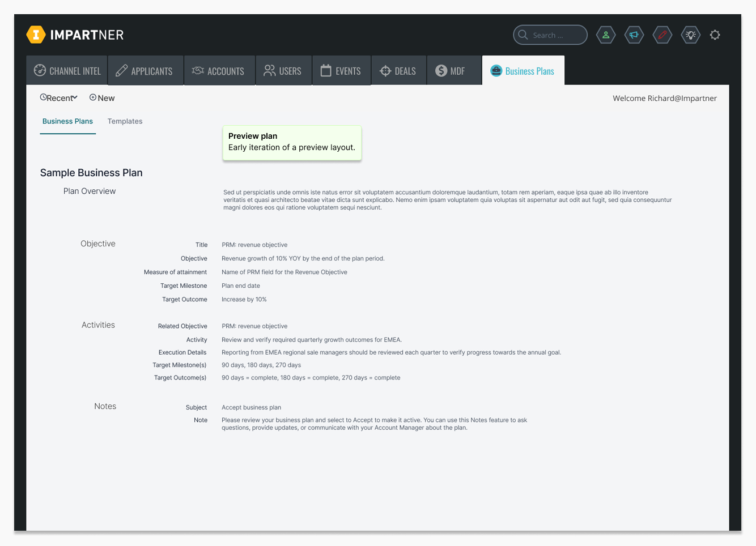The width and height of the screenshot is (756, 546).
Task: Go to the Accounts tab
Action: pos(219,71)
